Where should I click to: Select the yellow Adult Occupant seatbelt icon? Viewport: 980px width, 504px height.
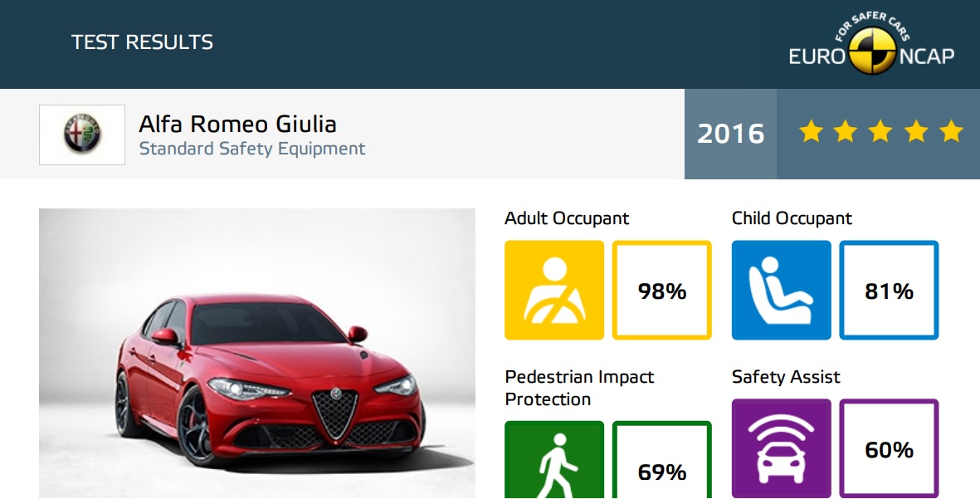pyautogui.click(x=554, y=290)
